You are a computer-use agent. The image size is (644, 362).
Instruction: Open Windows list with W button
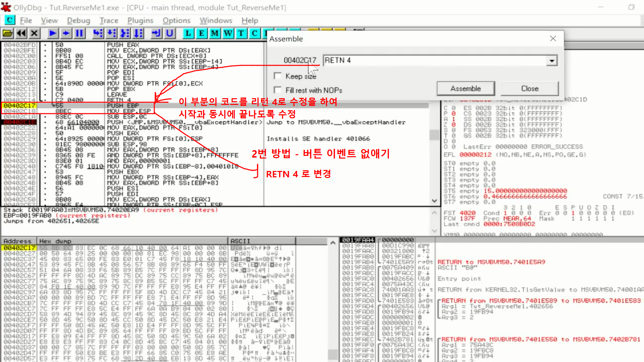pyautogui.click(x=228, y=33)
